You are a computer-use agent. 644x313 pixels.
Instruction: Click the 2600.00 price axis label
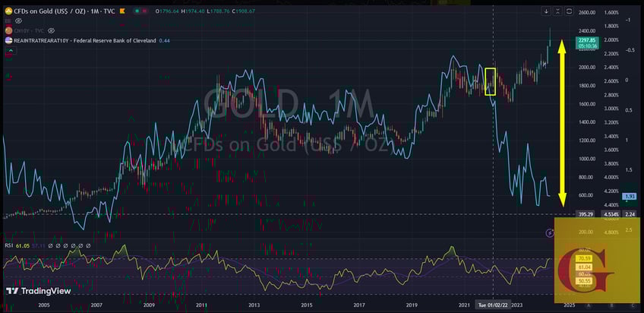pyautogui.click(x=586, y=13)
